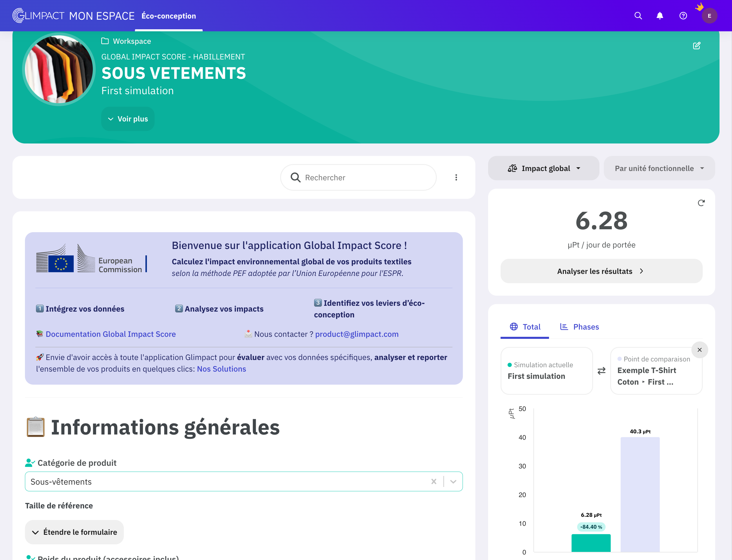Click the person-check icon beside Catégorie de produit
The width and height of the screenshot is (732, 560).
tap(30, 463)
